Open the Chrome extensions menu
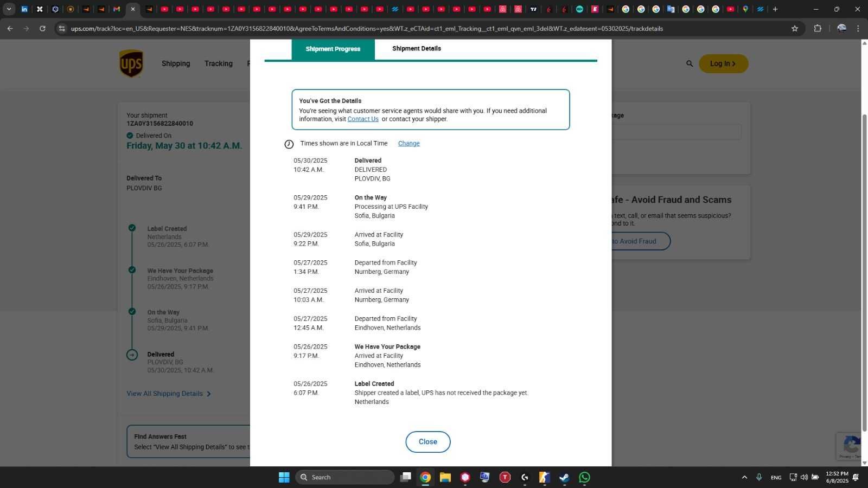868x488 pixels. point(818,29)
